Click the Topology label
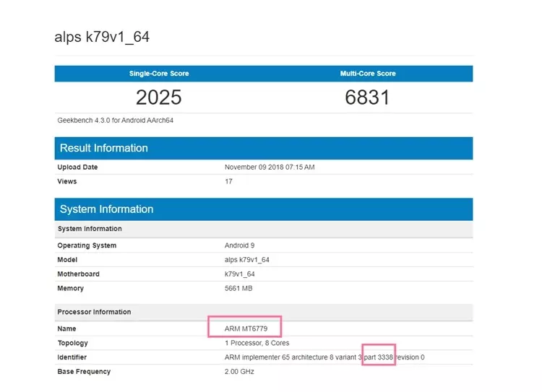The height and width of the screenshot is (392, 542). point(72,344)
